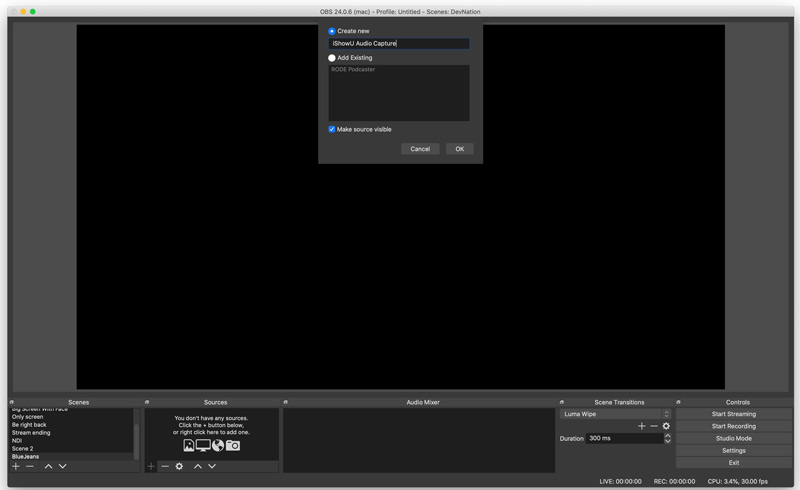Remove source with Sources minus icon
The image size is (800, 490).
coord(165,466)
